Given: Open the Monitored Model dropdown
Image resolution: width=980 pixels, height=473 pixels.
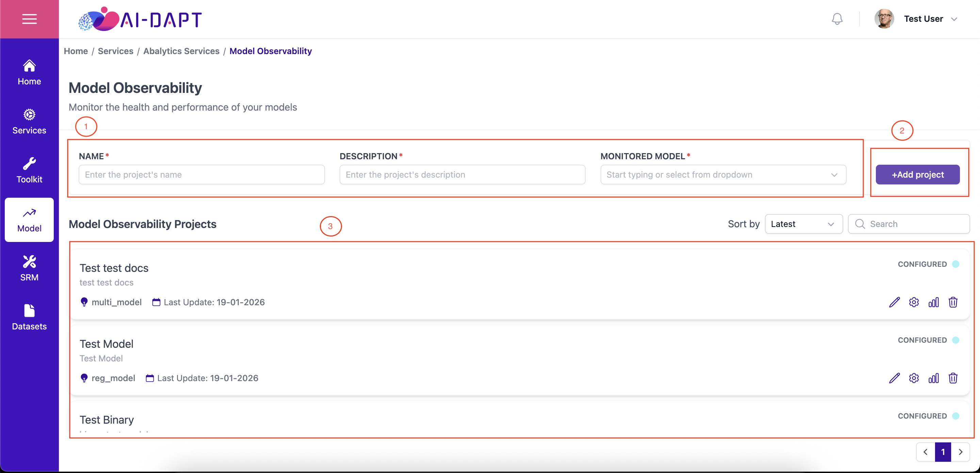Looking at the screenshot, I should click(723, 175).
